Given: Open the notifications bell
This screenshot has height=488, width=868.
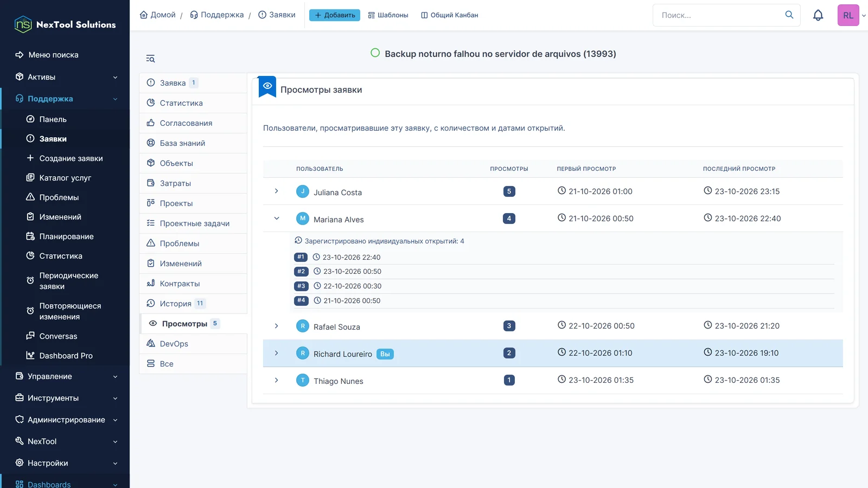Looking at the screenshot, I should click(818, 15).
